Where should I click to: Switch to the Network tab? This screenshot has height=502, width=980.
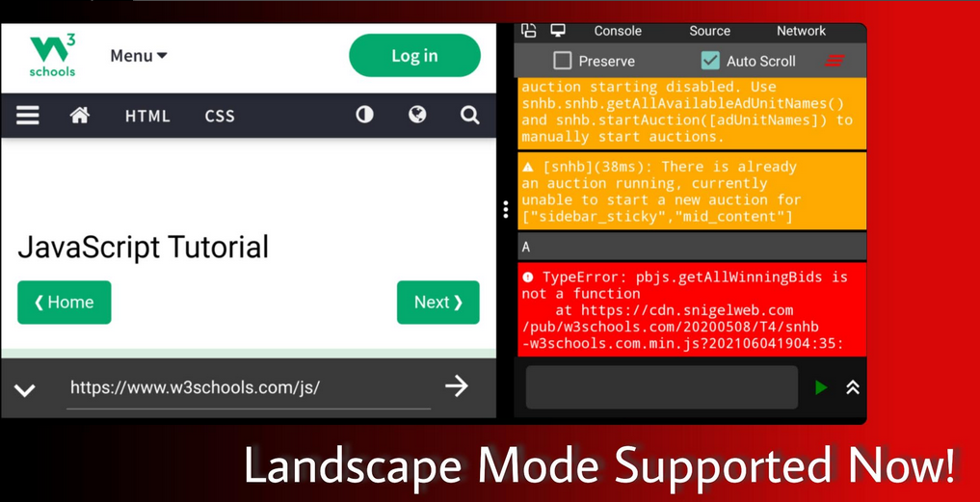coord(802,31)
